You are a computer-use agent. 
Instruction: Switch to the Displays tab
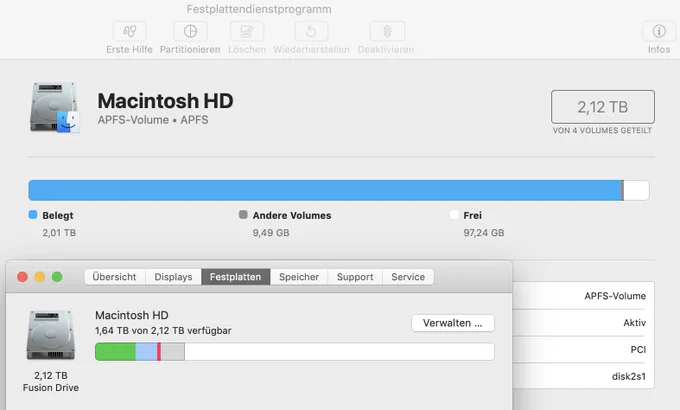coord(173,277)
